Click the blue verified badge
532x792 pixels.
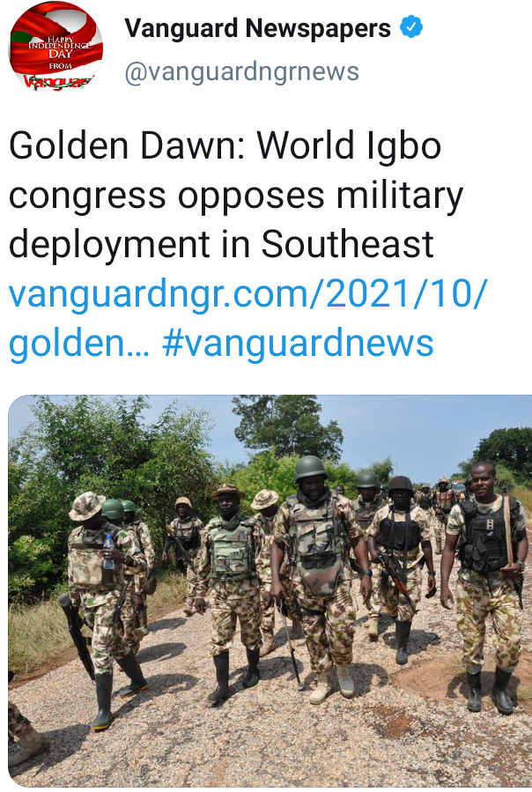[x=411, y=27]
